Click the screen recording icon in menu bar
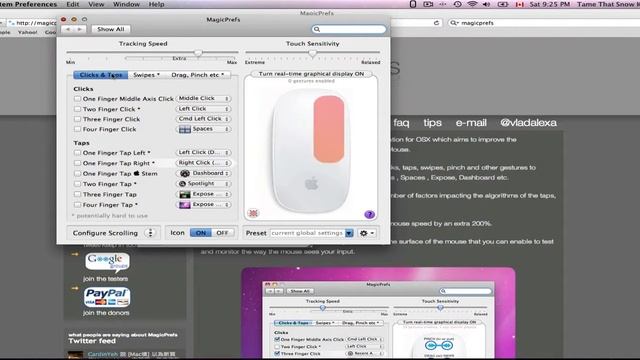Image resolution: width=640 pixels, height=360 pixels. click(428, 4)
